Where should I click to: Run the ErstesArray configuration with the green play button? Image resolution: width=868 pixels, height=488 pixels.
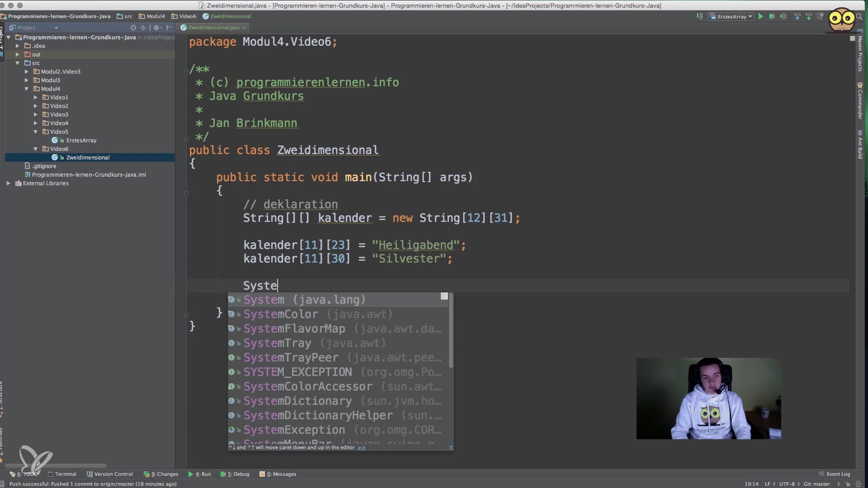[x=761, y=16]
